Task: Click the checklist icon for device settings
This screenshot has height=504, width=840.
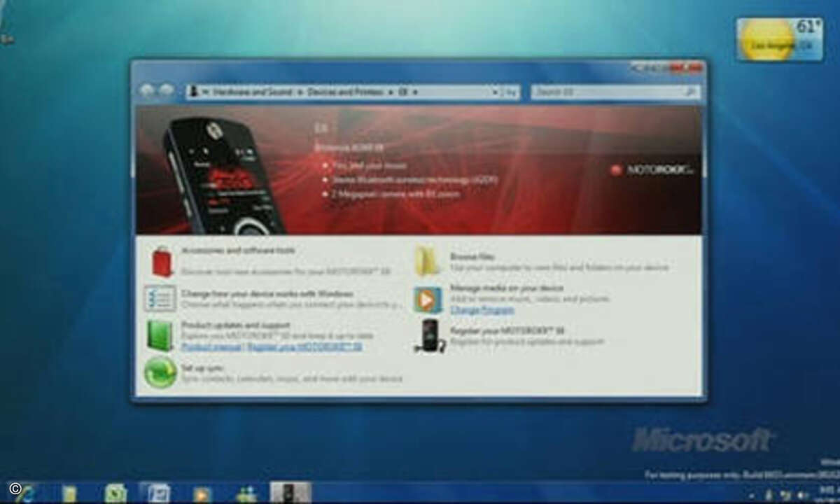Action: (x=160, y=298)
